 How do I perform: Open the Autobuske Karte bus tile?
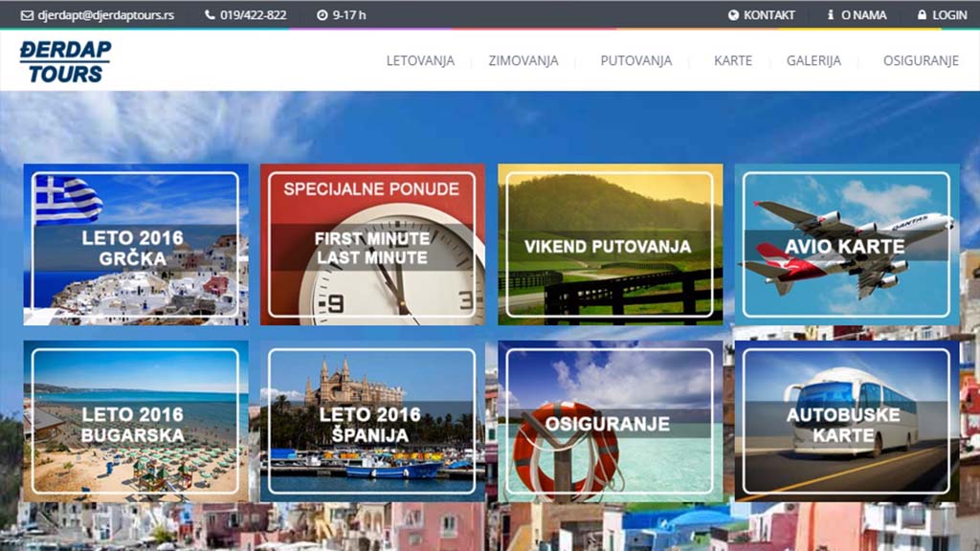847,421
